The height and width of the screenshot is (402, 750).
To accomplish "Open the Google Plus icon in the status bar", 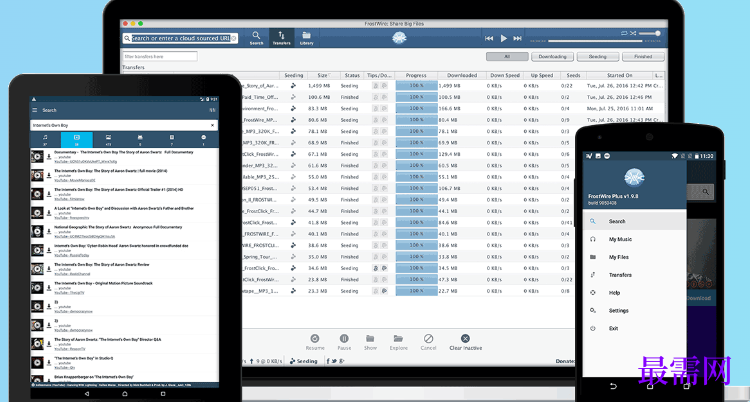I will pyautogui.click(x=340, y=361).
